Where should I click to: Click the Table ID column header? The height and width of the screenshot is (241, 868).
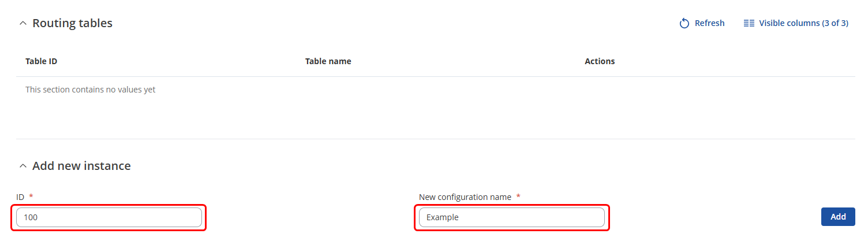[x=41, y=61]
